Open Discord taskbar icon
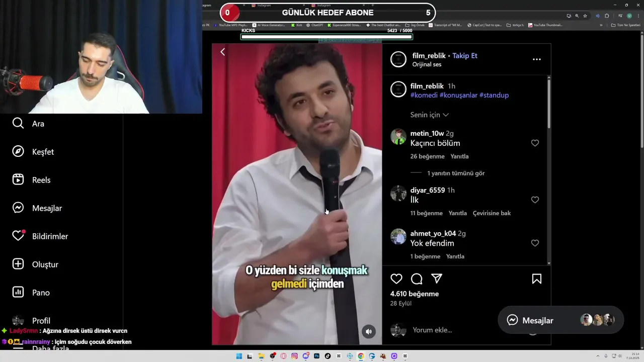This screenshot has width=644, height=362. tap(305, 356)
